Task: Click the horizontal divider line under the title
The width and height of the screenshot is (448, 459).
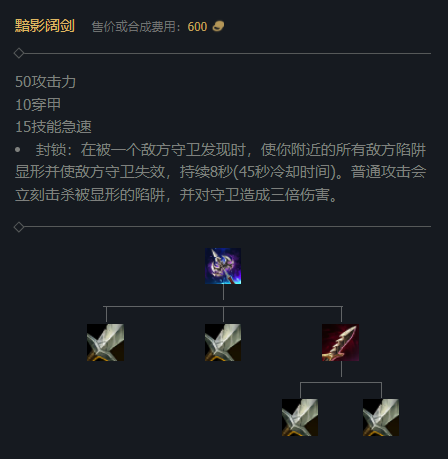Action: [x=227, y=53]
